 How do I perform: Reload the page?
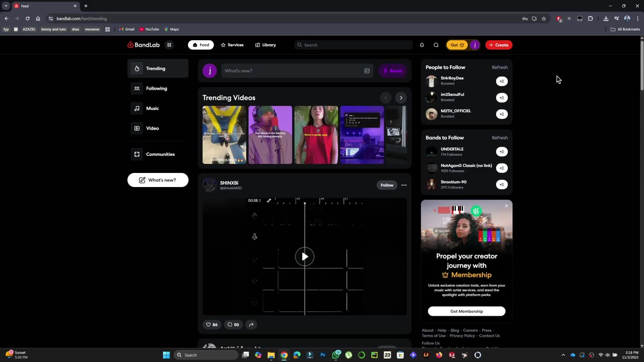click(x=27, y=19)
